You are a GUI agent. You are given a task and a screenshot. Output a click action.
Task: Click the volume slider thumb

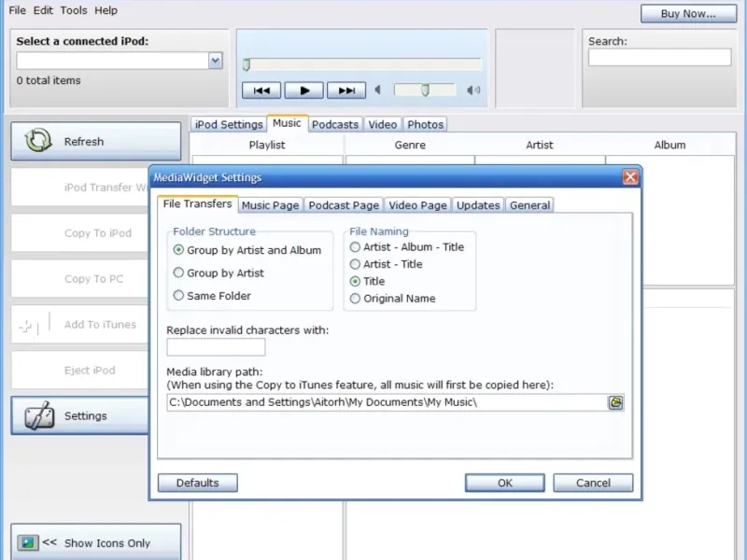pos(426,90)
